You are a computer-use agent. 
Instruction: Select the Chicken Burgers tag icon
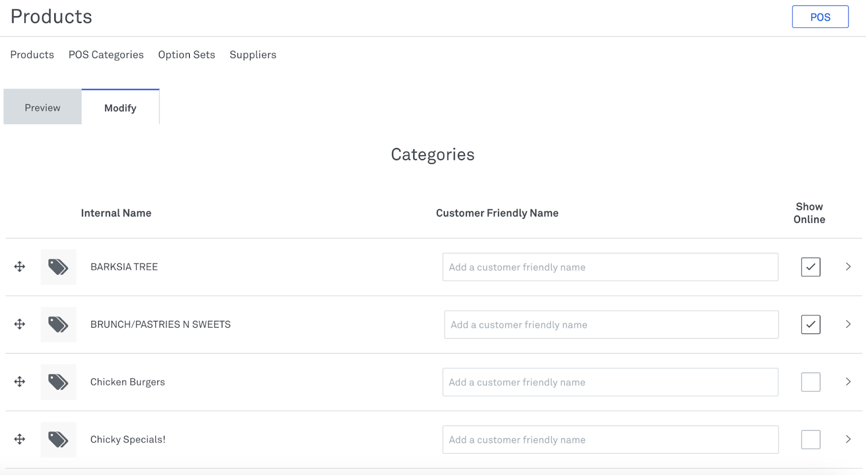[58, 382]
